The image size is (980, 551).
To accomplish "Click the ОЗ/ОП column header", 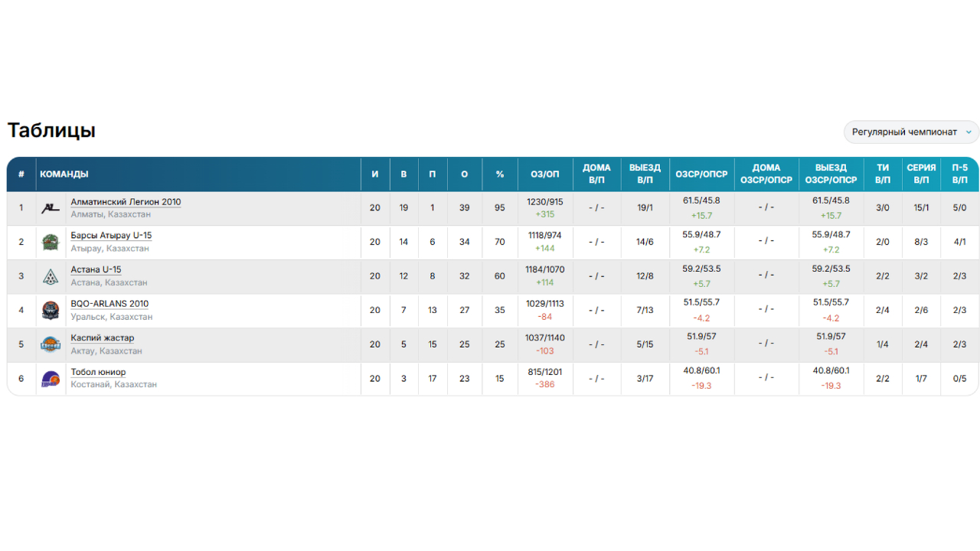I will pos(545,174).
